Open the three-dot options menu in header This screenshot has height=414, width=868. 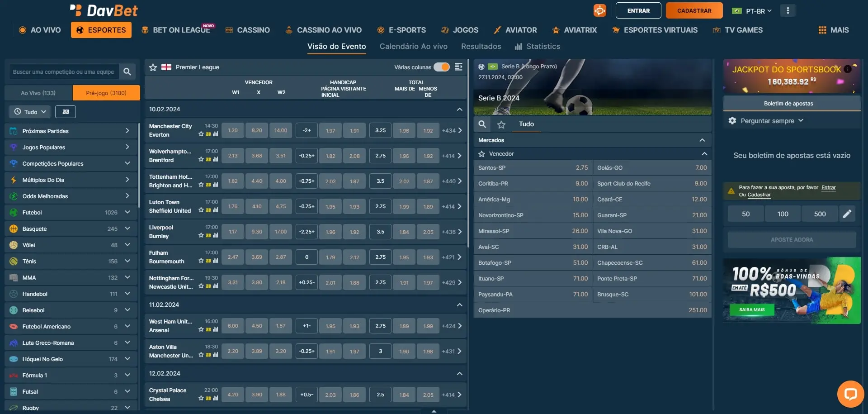788,10
